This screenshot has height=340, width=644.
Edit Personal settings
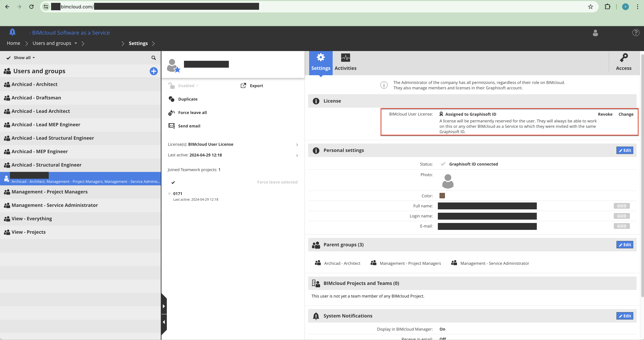[625, 150]
